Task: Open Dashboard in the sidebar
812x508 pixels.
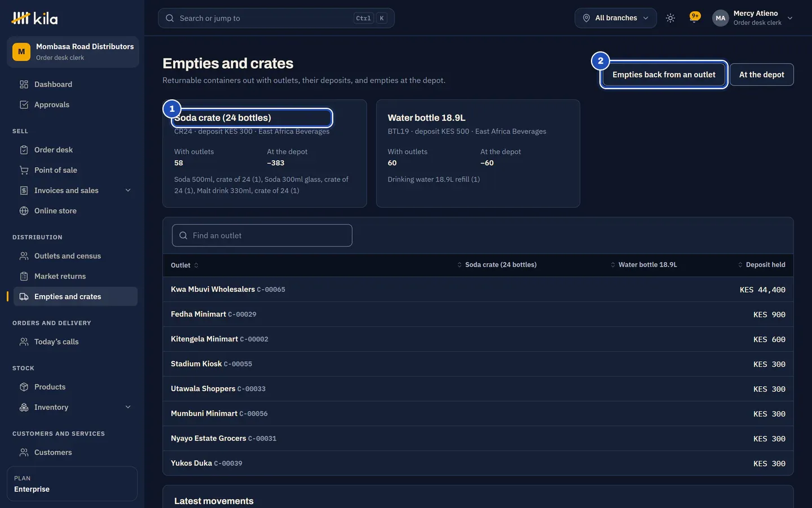Action: pos(76,84)
